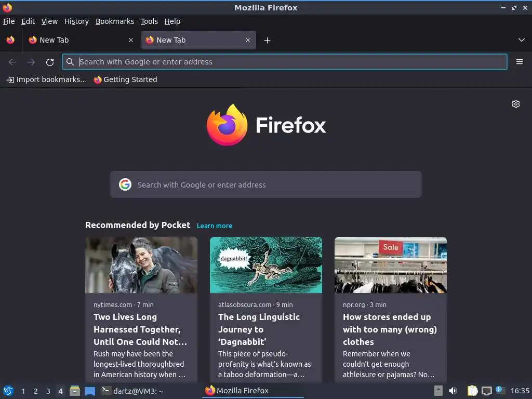
Task: Switch to workspace 2
Action: pyautogui.click(x=36, y=391)
